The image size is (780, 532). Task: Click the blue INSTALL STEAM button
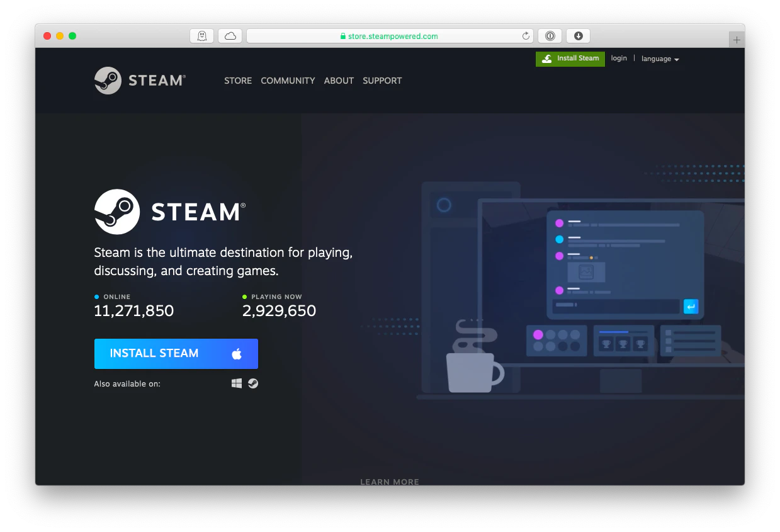tap(176, 354)
